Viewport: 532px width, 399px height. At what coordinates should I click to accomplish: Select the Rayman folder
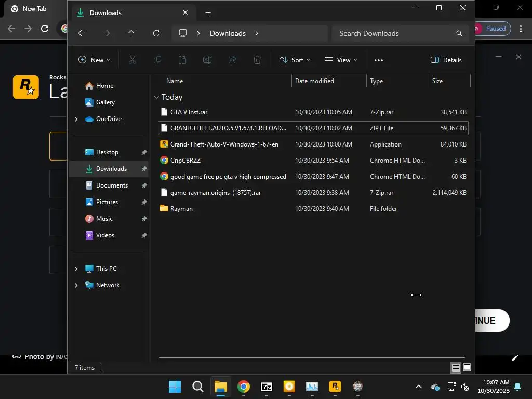tap(313, 209)
